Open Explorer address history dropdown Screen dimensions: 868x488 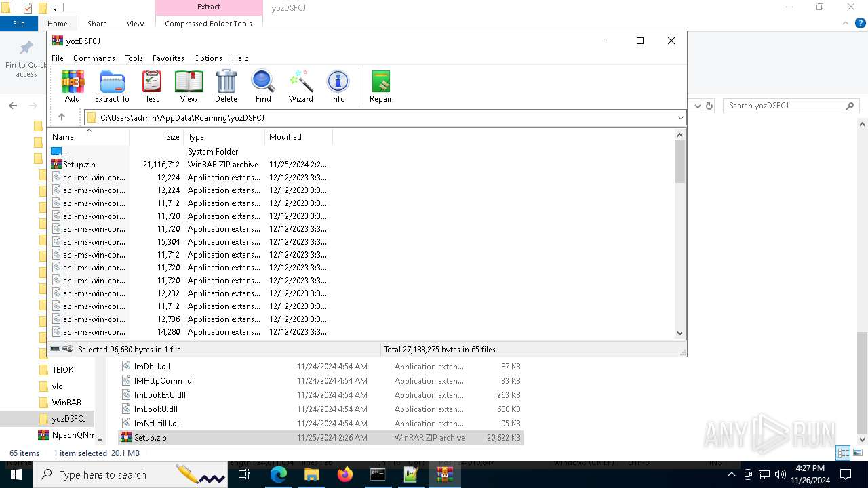[696, 106]
